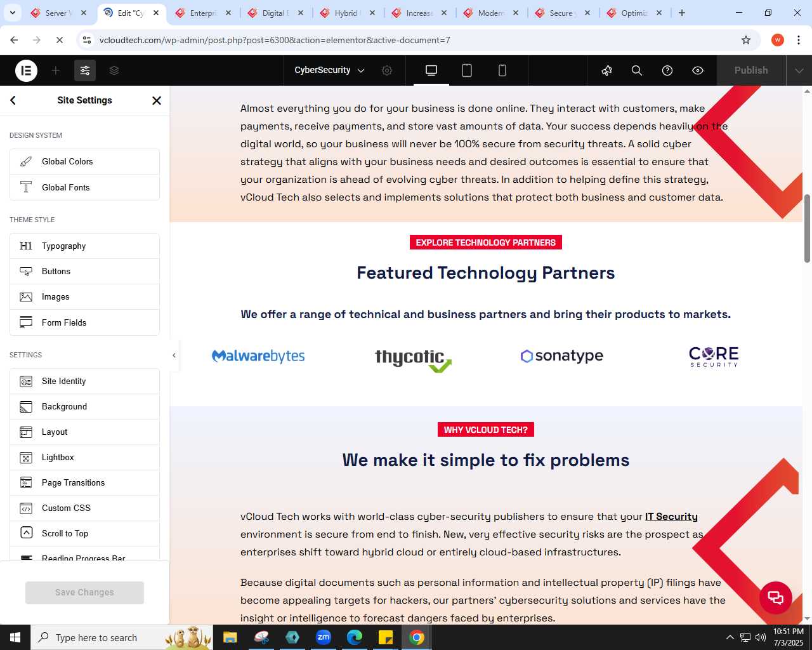The height and width of the screenshot is (650, 812).
Task: Close the Site Settings panel
Action: point(157,100)
